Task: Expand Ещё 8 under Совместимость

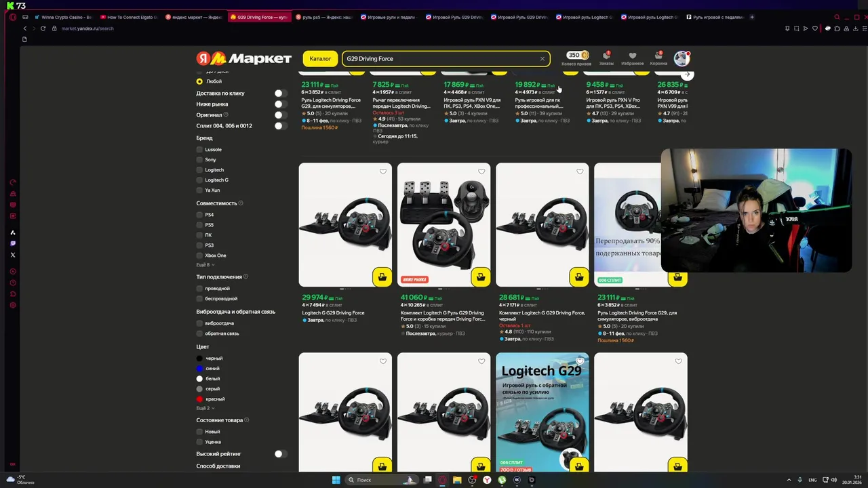Action: (205, 265)
